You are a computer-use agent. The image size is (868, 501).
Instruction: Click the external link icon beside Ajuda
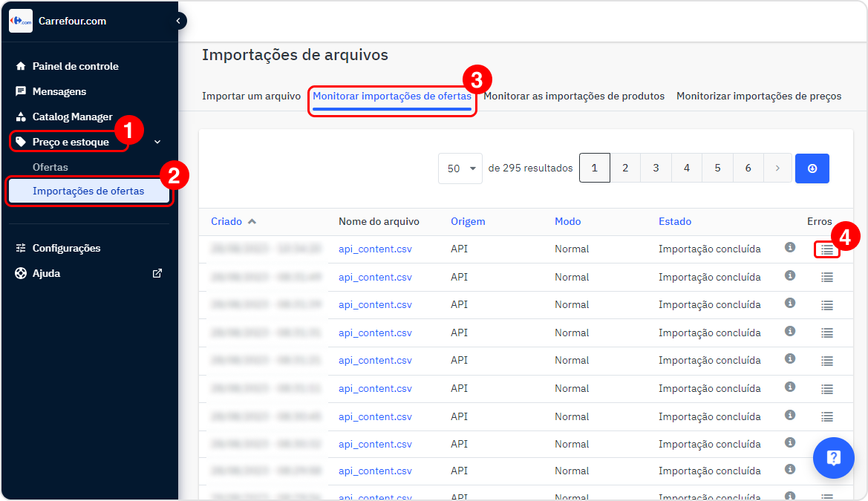click(x=157, y=273)
